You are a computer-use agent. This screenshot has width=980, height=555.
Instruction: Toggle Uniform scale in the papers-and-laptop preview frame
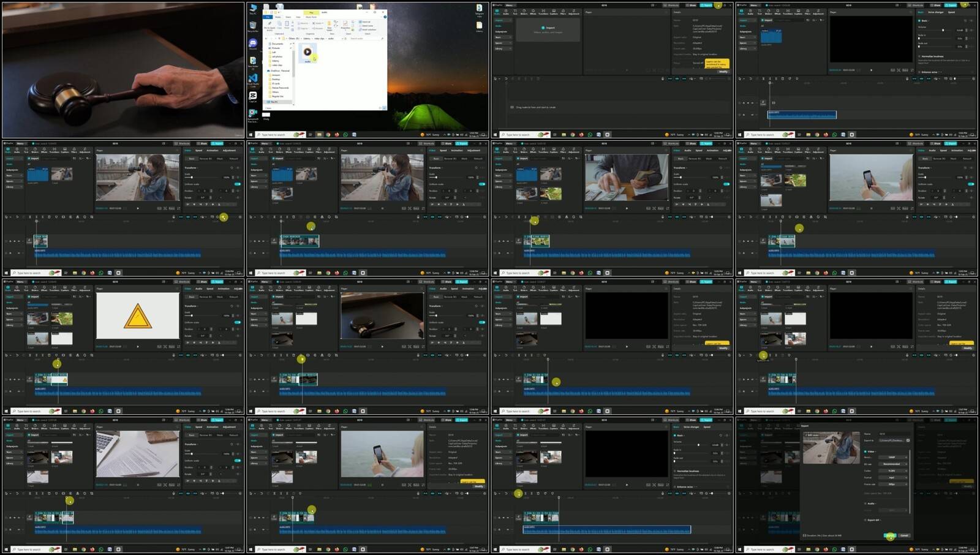pyautogui.click(x=238, y=461)
